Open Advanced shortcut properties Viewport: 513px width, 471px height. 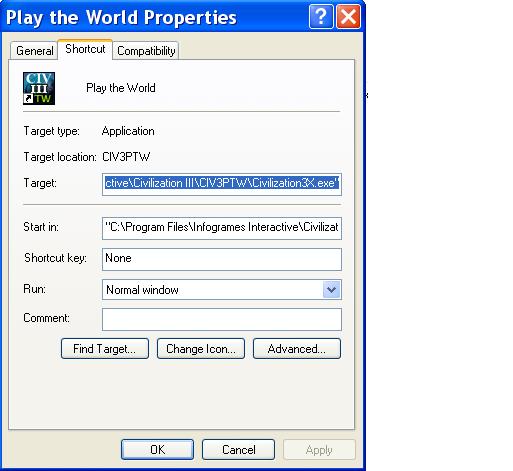[x=297, y=349]
